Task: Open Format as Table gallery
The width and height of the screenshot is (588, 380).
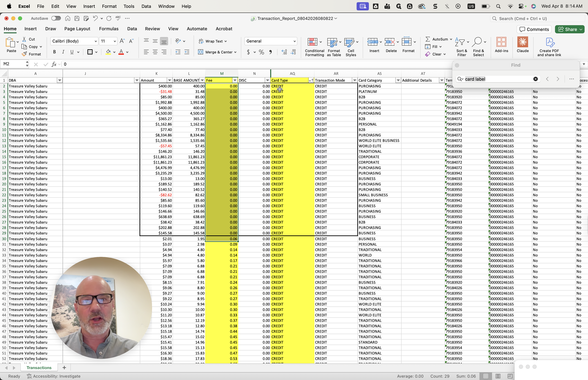Action: (x=332, y=42)
